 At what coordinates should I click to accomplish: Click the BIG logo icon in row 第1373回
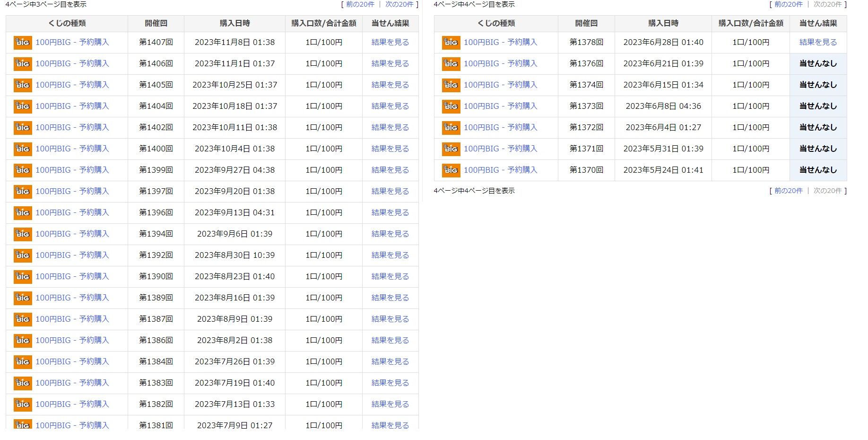pyautogui.click(x=451, y=106)
